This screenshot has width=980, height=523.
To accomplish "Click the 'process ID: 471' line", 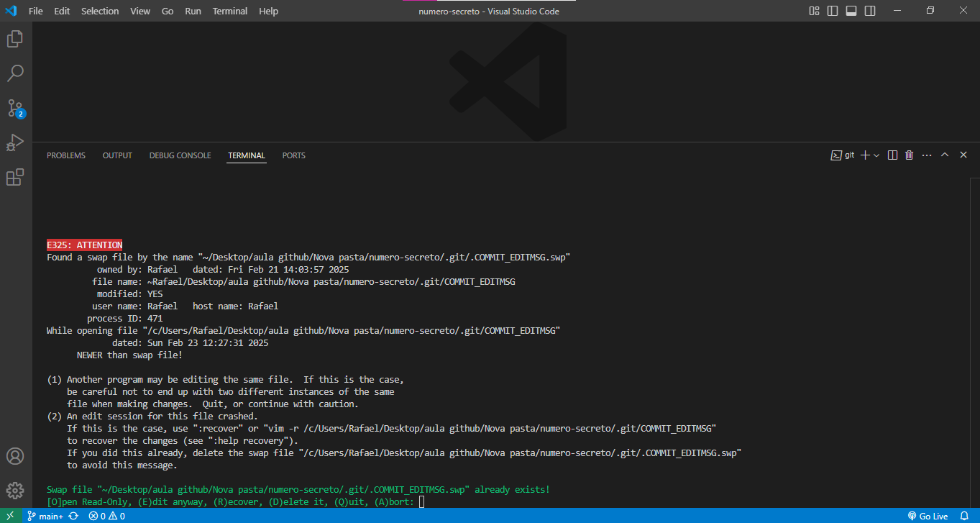I will click(125, 318).
